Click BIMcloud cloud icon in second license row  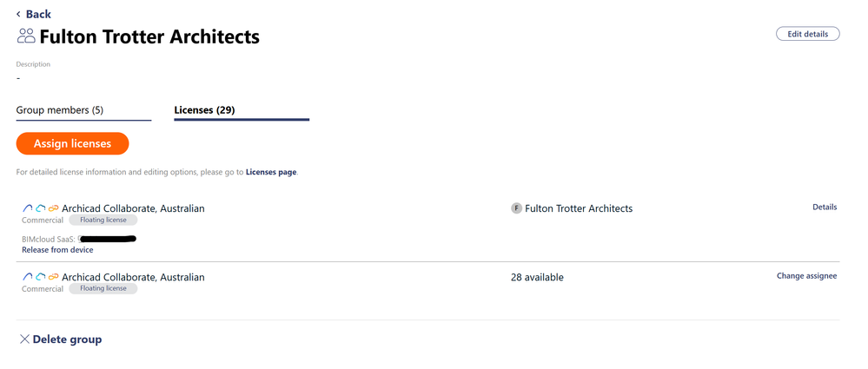point(40,277)
